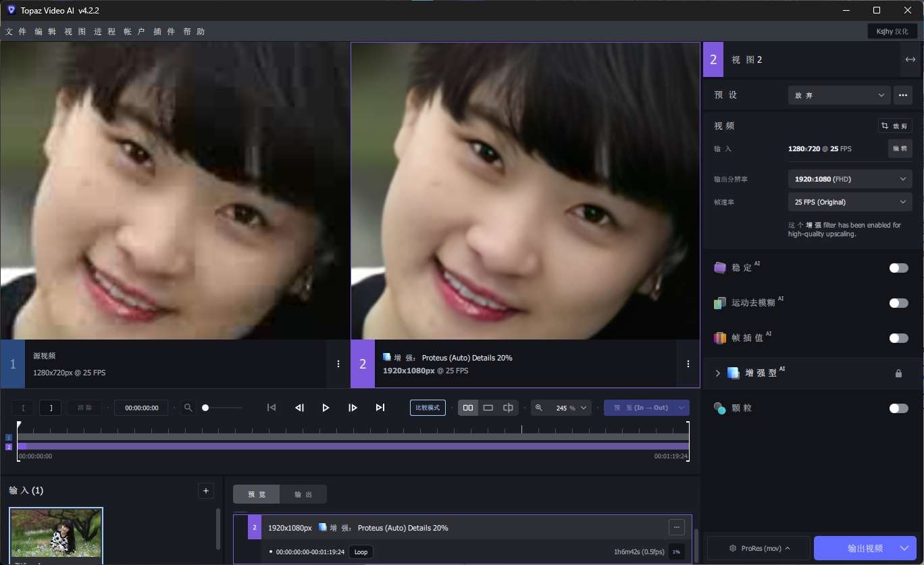Open ProRes (mov) output format dropdown
The image size is (924, 565).
point(757,549)
